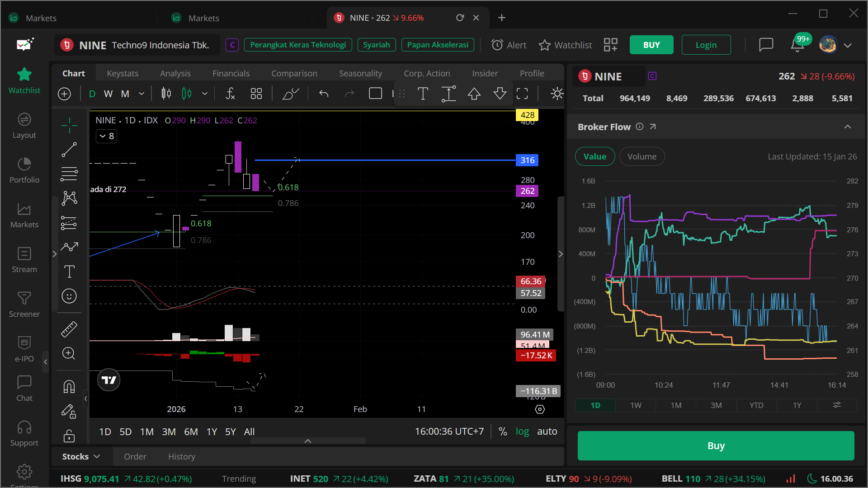Click the Login button
Image resolution: width=868 pixels, height=488 pixels.
(706, 45)
